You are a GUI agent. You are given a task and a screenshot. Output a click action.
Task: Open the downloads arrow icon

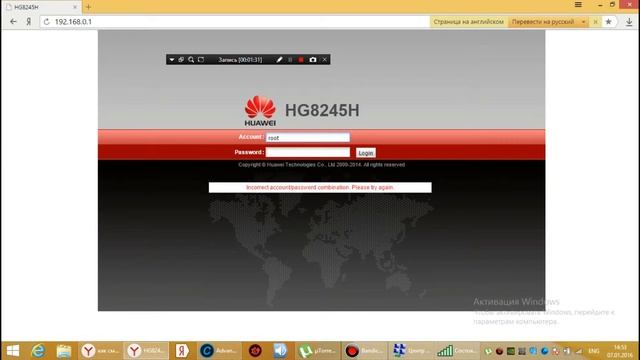tap(629, 22)
